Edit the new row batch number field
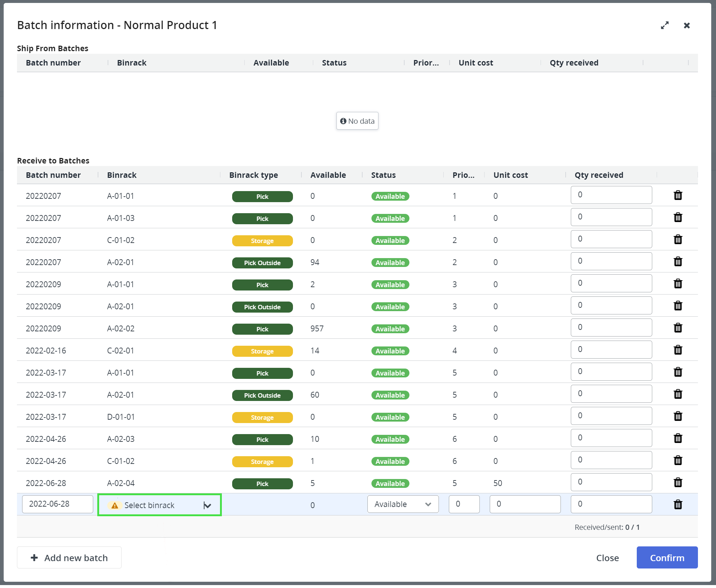The image size is (716, 588). [57, 504]
